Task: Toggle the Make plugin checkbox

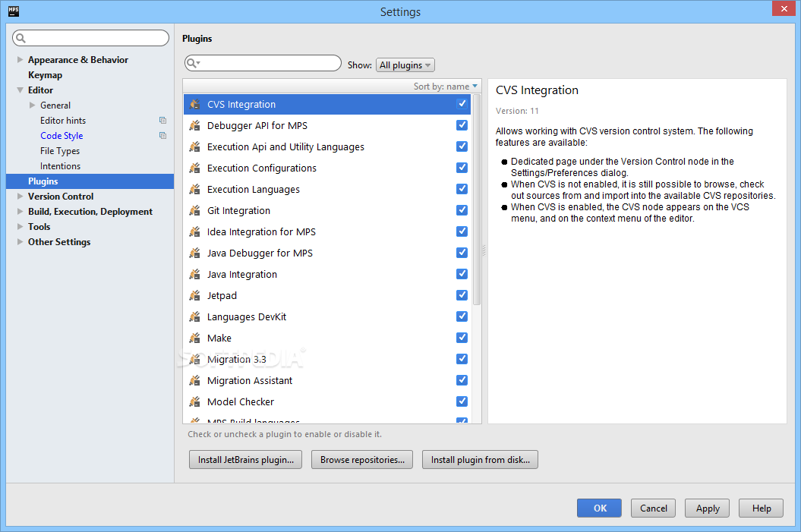Action: click(462, 338)
